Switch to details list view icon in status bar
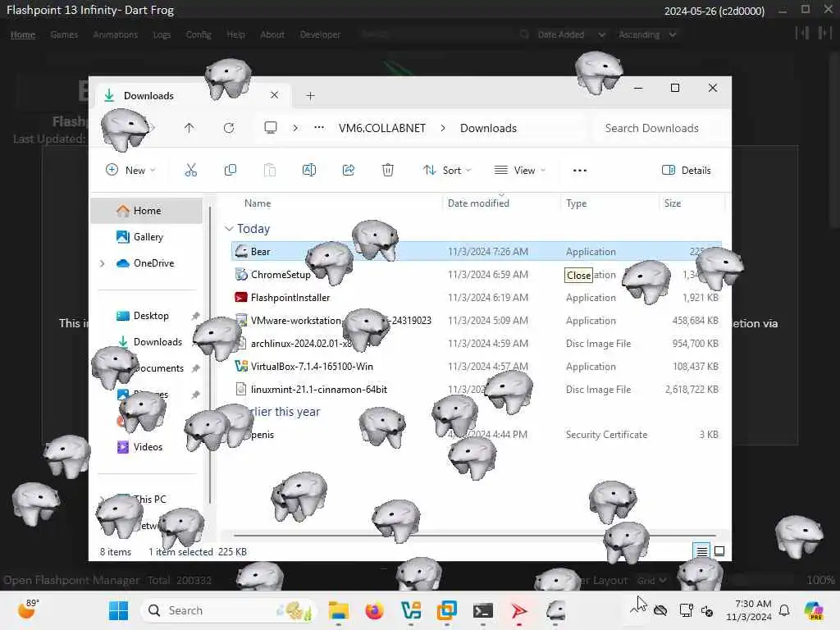This screenshot has height=630, width=840. coord(702,550)
